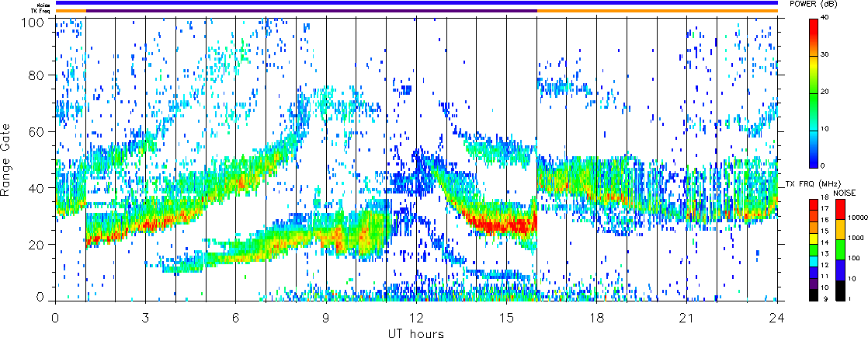Click the 0 label on UT hours axis
The width and height of the screenshot is (868, 338).
coord(55,318)
